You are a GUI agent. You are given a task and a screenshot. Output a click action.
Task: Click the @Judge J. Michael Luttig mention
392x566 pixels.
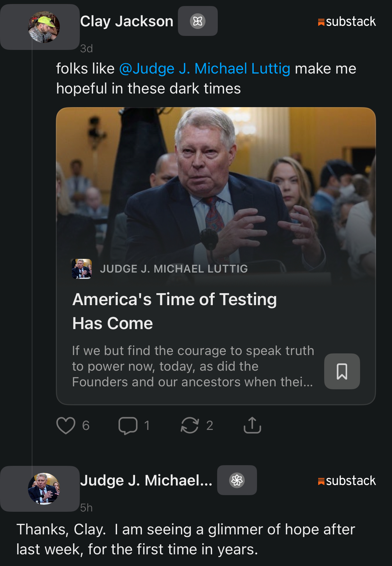[205, 69]
